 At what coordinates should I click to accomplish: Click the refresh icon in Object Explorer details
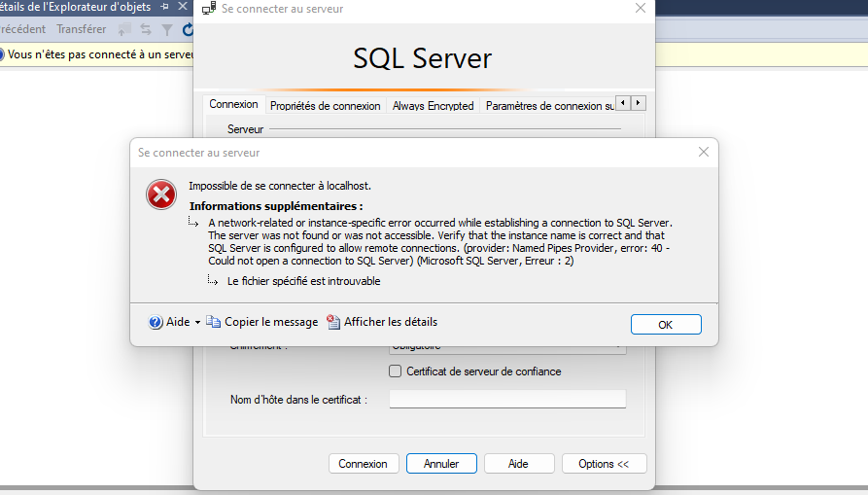(189, 29)
